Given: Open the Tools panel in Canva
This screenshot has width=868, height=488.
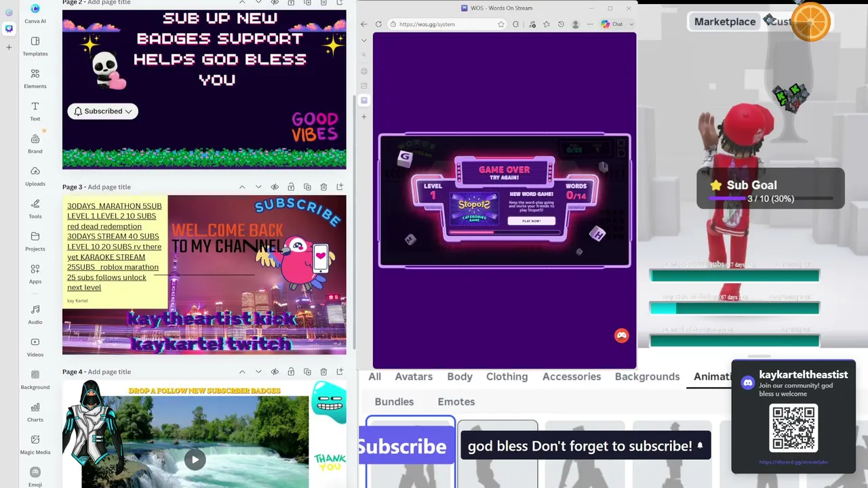Looking at the screenshot, I should (35, 208).
